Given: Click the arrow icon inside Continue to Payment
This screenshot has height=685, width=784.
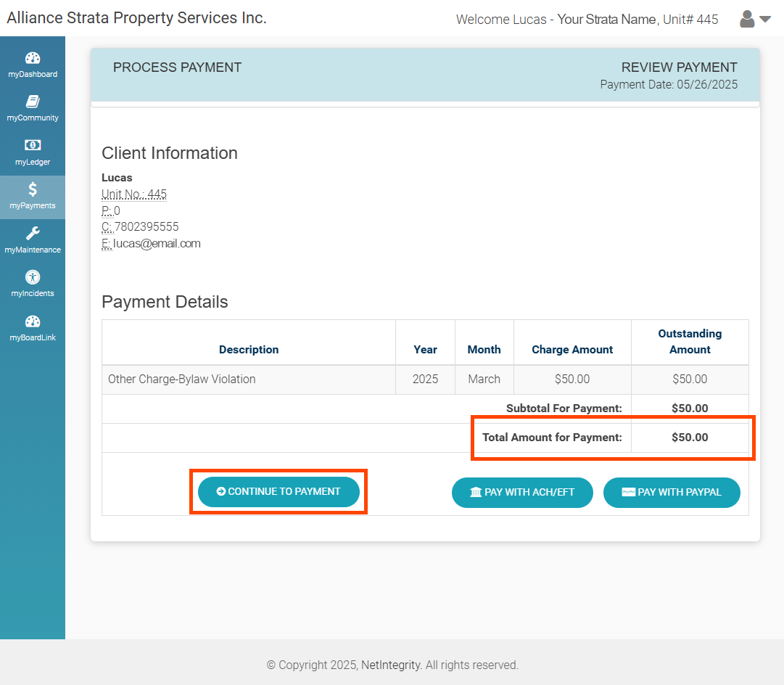Looking at the screenshot, I should tap(220, 492).
